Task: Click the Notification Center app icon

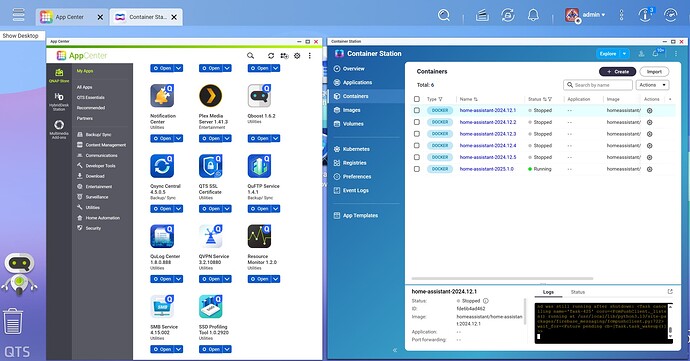Action: 162,96
